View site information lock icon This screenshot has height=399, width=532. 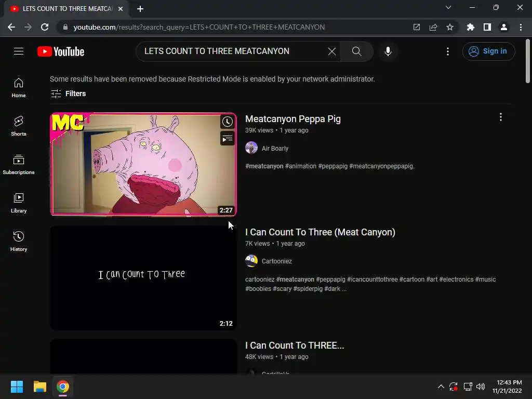click(65, 27)
